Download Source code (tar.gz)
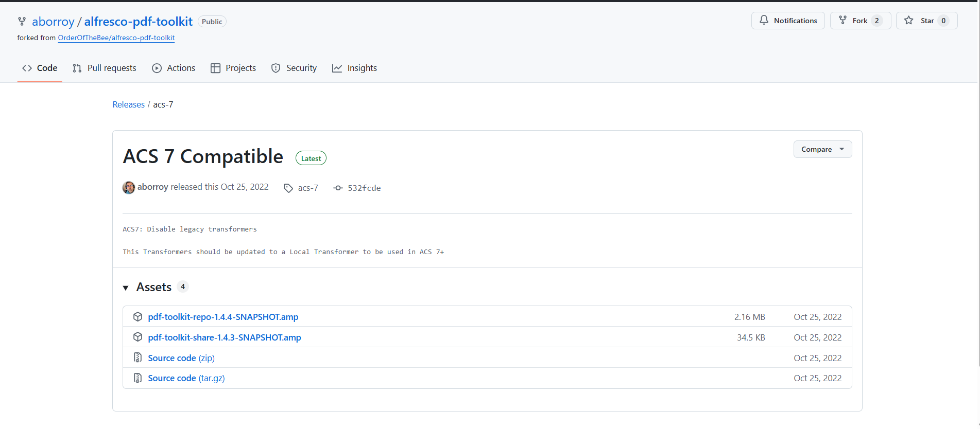 (186, 378)
